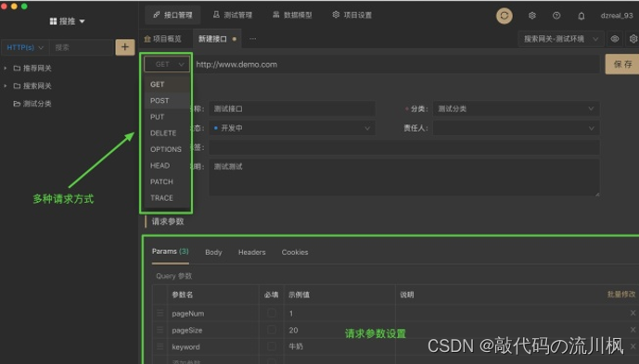Image resolution: width=639 pixels, height=364 pixels.
Task: Click the empty tags input field
Action: 404,147
